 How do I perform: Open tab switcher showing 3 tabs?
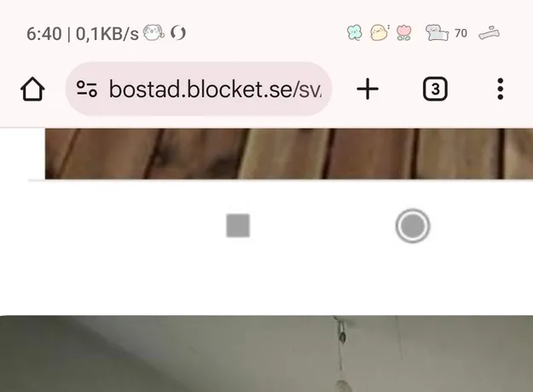point(435,89)
